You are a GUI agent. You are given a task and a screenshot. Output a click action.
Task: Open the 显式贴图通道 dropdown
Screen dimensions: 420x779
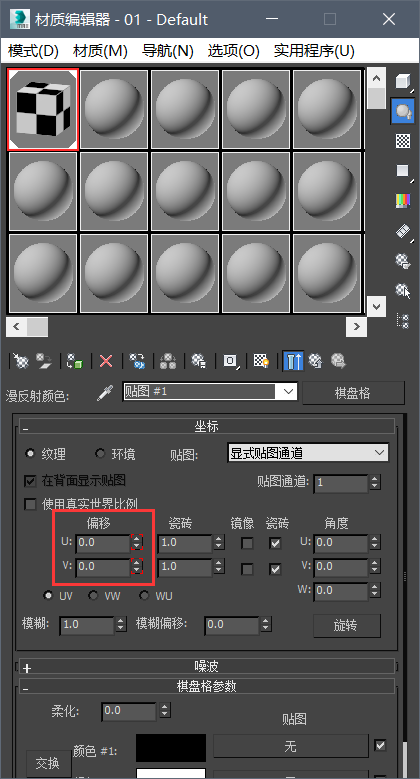[x=308, y=453]
